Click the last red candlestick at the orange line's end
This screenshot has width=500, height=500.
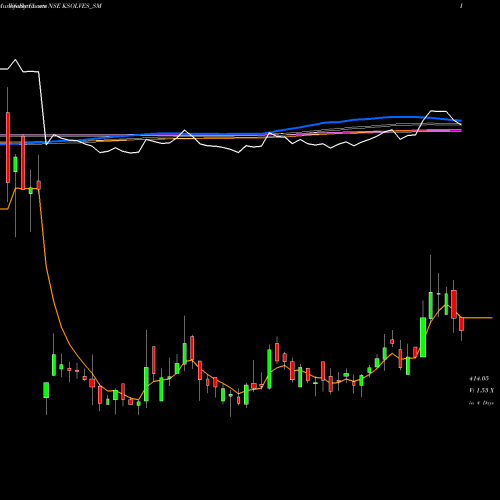click(461, 324)
